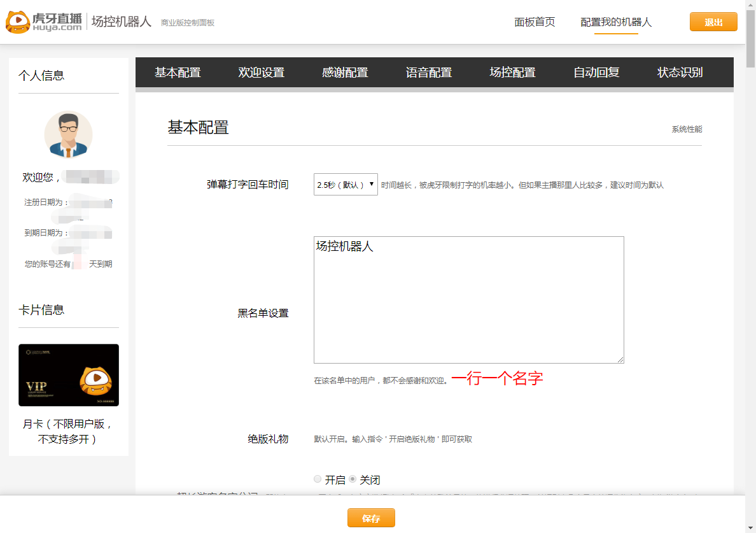This screenshot has height=533, width=756.
Task: Click the 绝版礼物 label
Action: pos(268,439)
